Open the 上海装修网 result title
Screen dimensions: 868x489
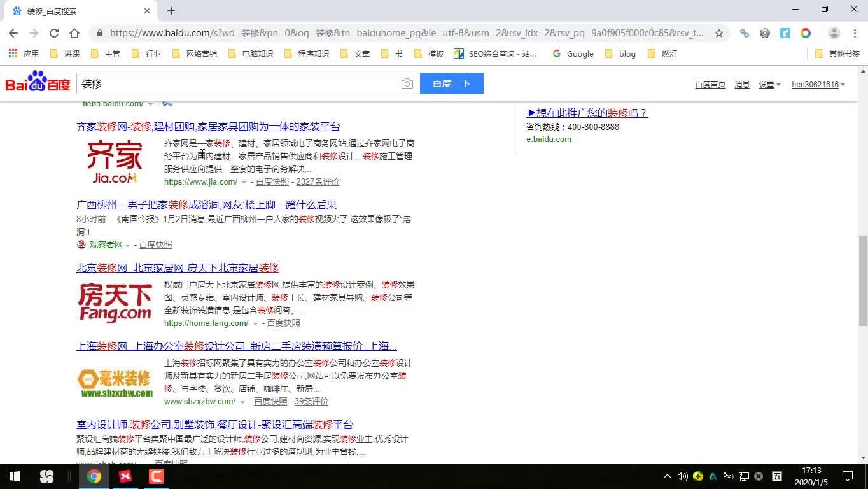[x=237, y=346]
